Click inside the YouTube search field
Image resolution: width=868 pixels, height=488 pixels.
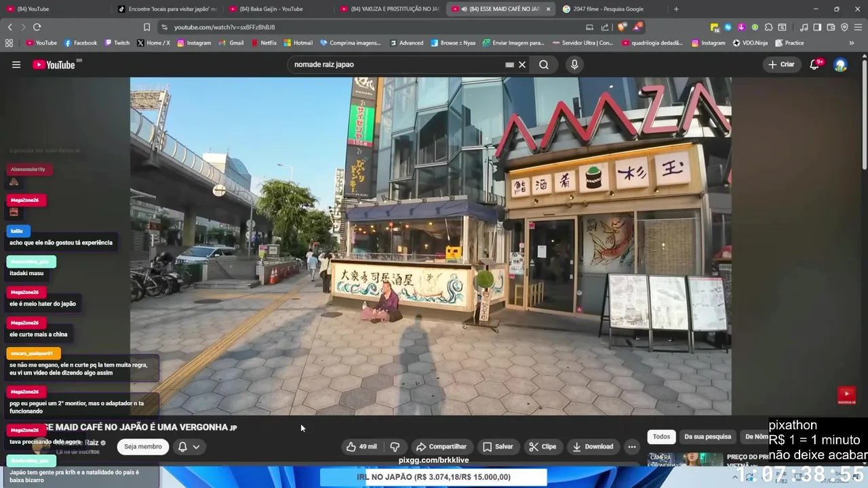(397, 64)
